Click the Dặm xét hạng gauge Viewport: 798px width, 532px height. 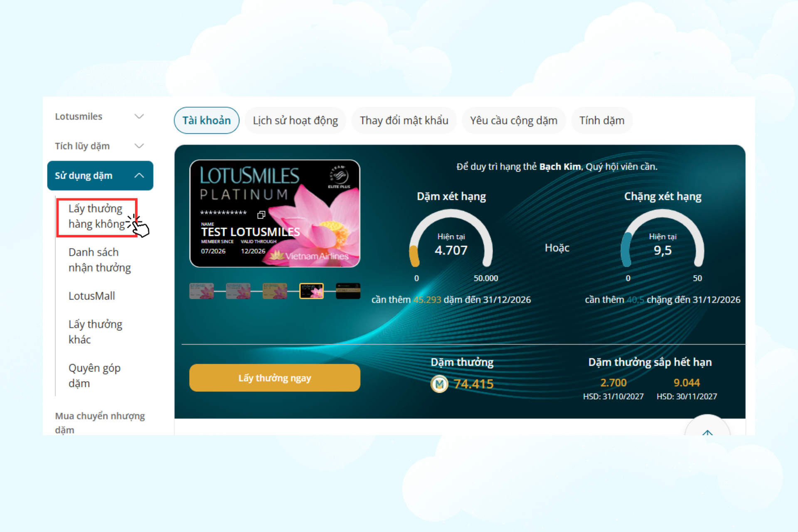click(451, 238)
